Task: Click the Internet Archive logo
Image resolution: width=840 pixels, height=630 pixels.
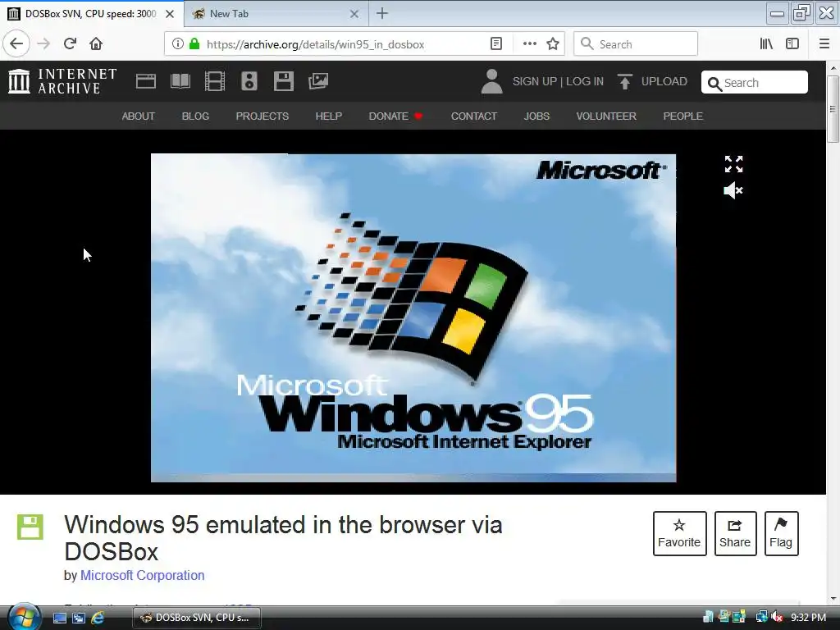Action: [x=62, y=81]
